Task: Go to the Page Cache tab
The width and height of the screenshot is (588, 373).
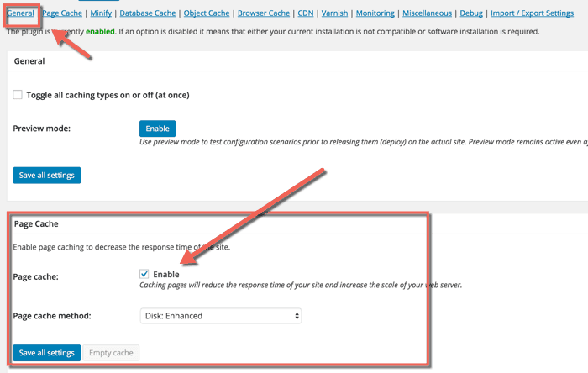Action: point(62,13)
